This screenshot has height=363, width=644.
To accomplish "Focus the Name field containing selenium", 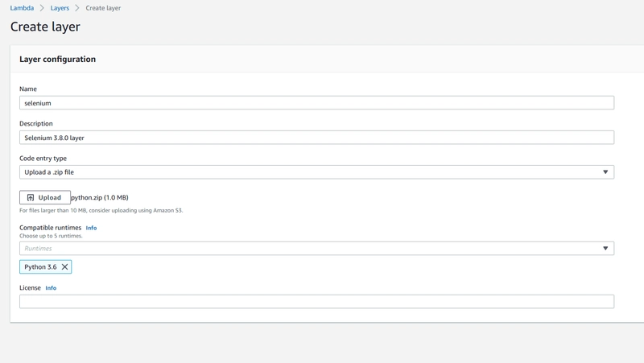I will (x=316, y=103).
